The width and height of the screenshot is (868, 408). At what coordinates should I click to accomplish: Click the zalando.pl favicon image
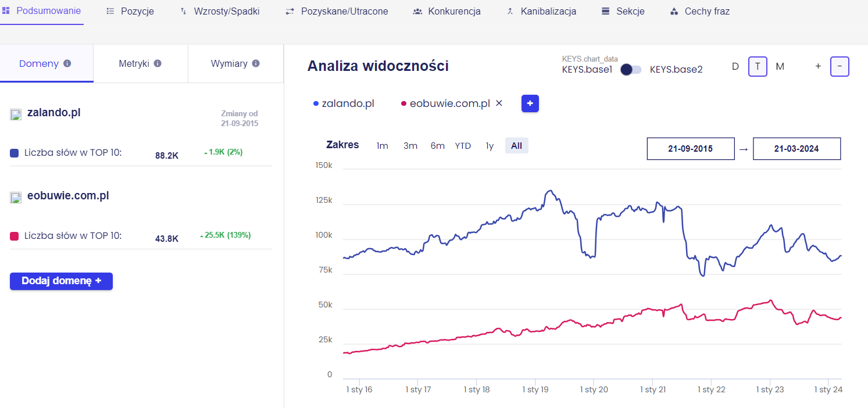coord(16,114)
